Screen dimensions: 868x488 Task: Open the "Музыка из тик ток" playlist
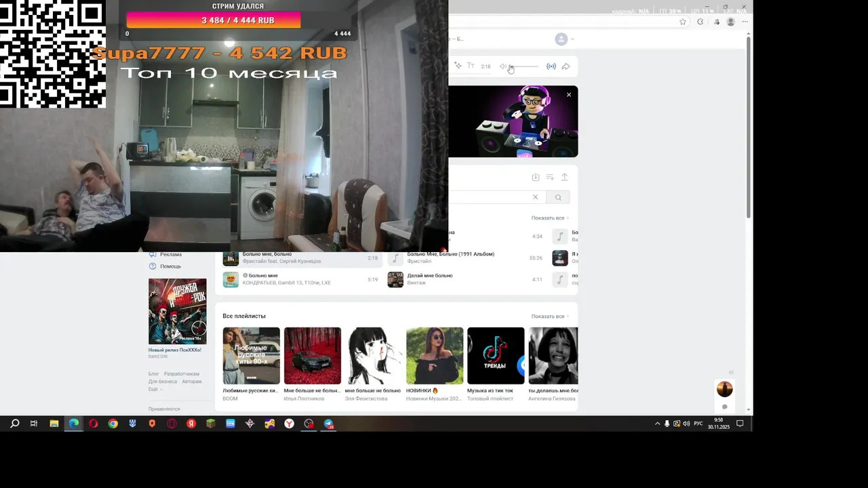(496, 356)
